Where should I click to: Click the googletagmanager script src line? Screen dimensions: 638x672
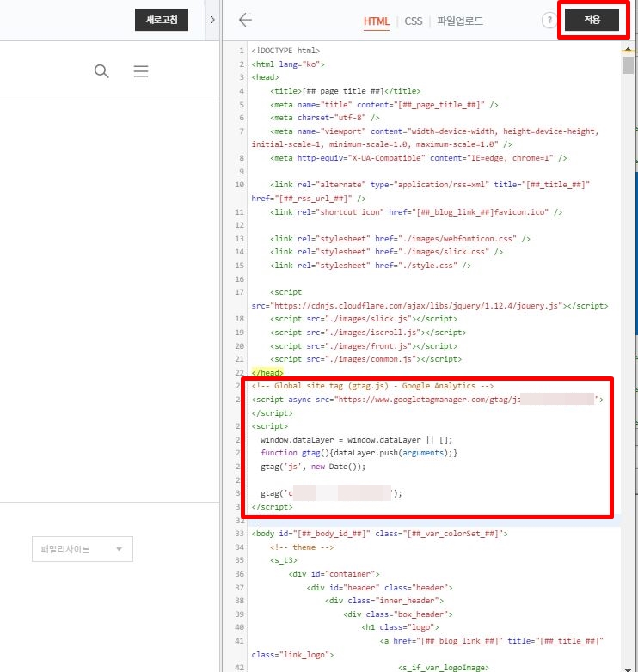[427, 400]
